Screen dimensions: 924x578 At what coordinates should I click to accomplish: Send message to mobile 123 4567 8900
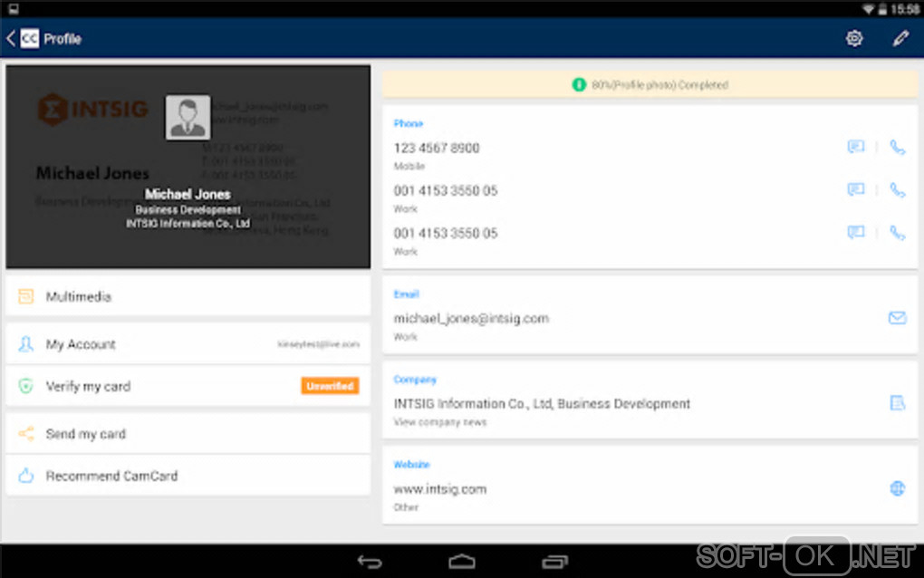pos(856,147)
